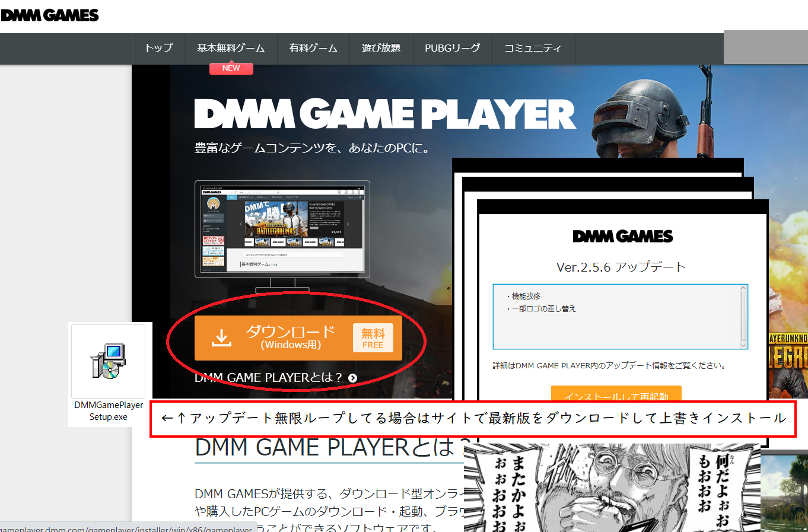Open the 遊び放題 navigation tab

point(381,48)
